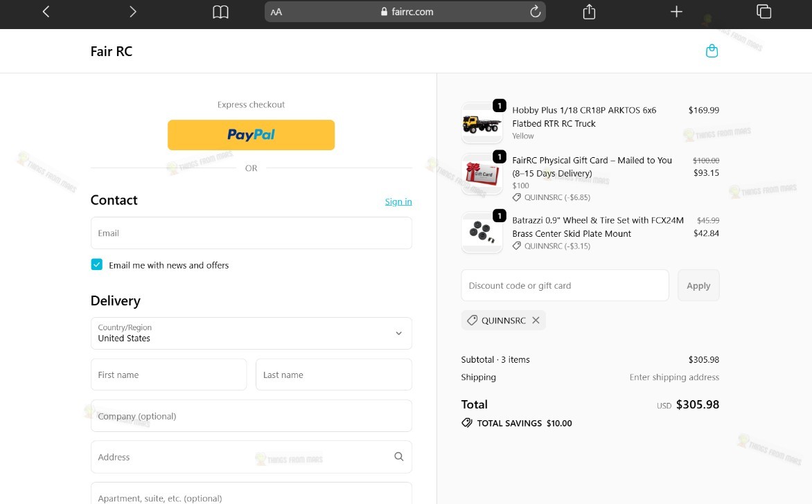Click the $42.84 wheel set price
The image size is (812, 504).
click(707, 233)
